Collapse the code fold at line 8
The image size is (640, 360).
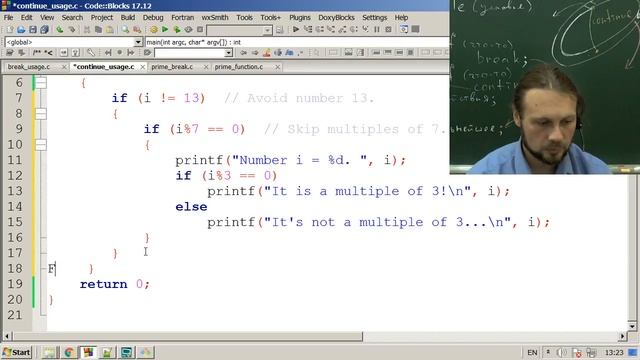click(41, 114)
